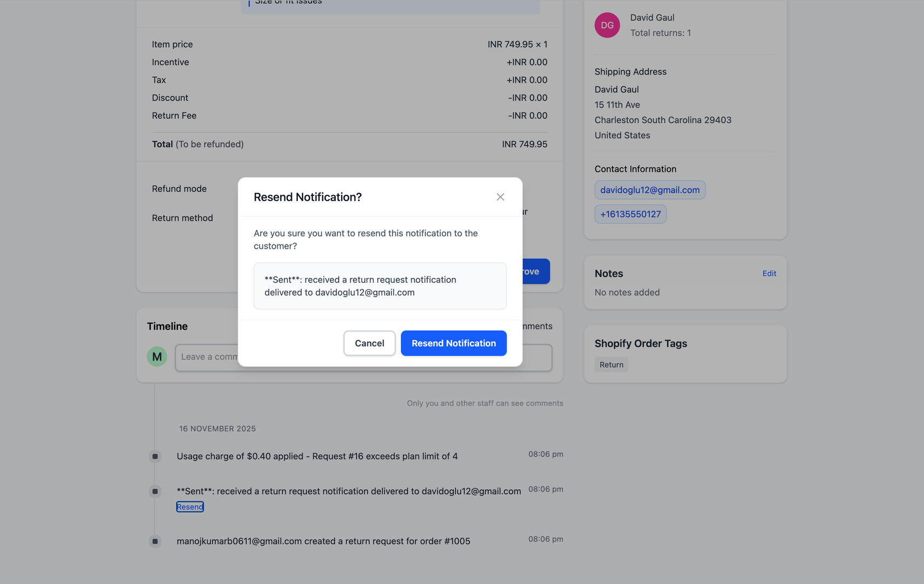The image size is (924, 584).
Task: Click the Cancel button in the dialog
Action: [369, 343]
